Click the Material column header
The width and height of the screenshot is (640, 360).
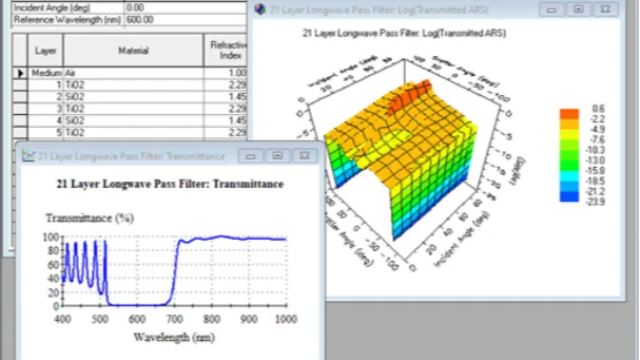coord(133,51)
